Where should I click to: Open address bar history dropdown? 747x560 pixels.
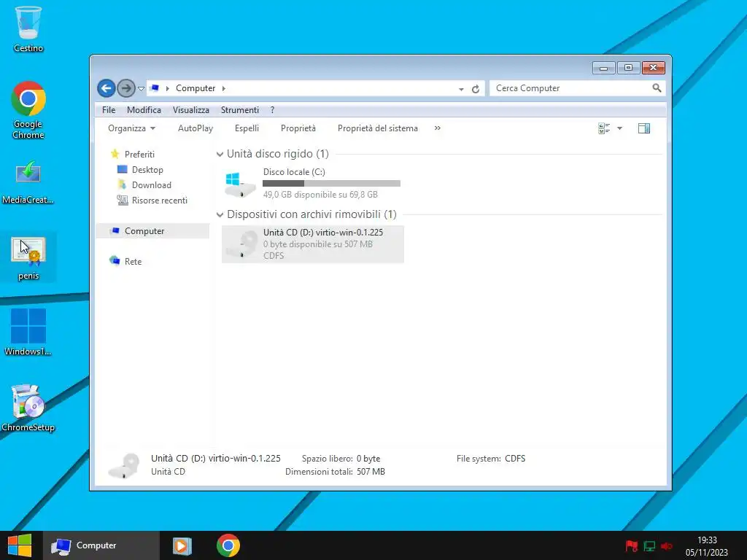461,89
